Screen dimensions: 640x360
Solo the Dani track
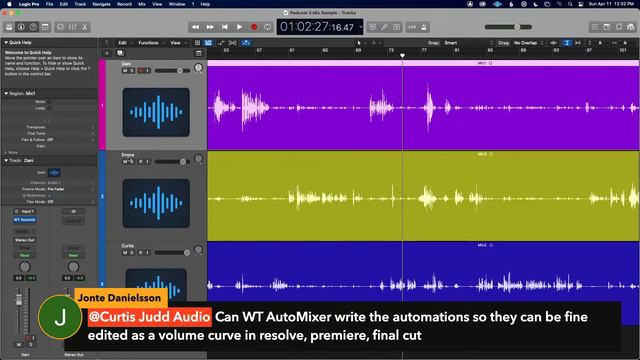pos(131,71)
